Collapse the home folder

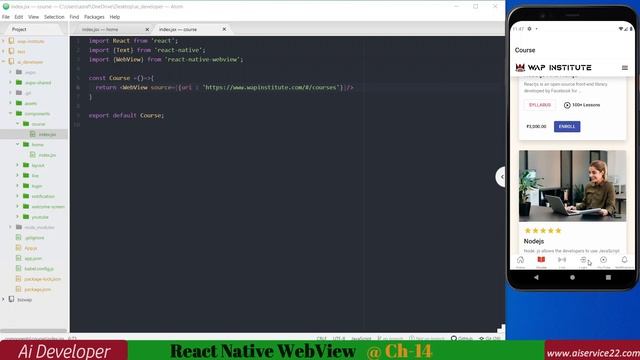coord(18,144)
